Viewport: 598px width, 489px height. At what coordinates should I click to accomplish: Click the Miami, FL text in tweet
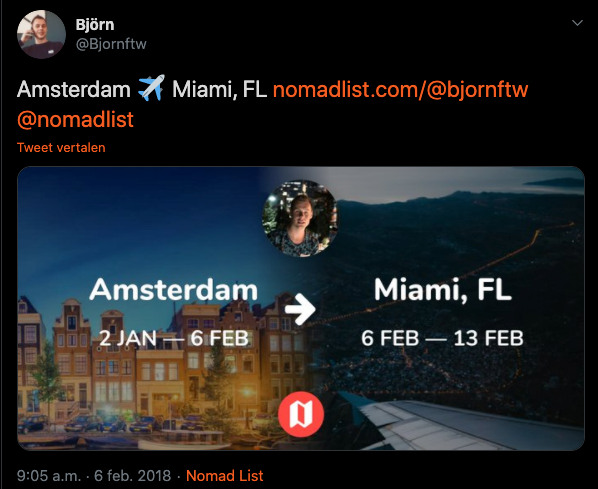(x=219, y=90)
